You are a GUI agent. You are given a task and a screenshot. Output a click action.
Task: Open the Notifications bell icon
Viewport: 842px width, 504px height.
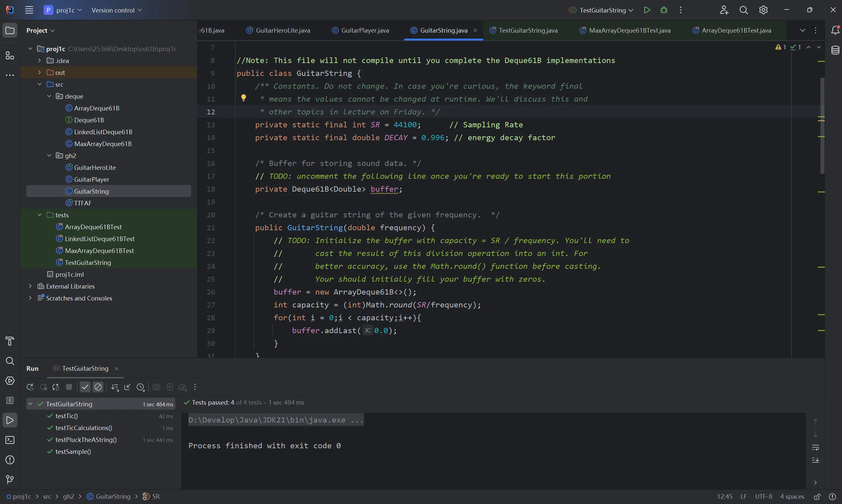tap(835, 30)
